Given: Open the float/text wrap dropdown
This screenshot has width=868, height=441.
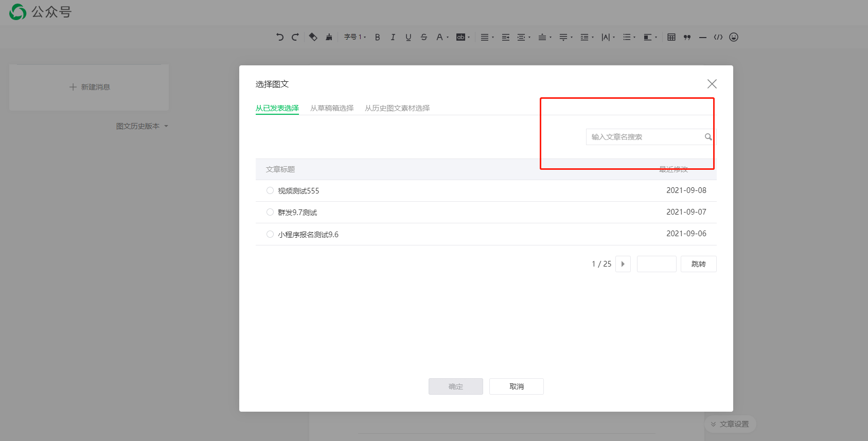Looking at the screenshot, I should tap(650, 37).
